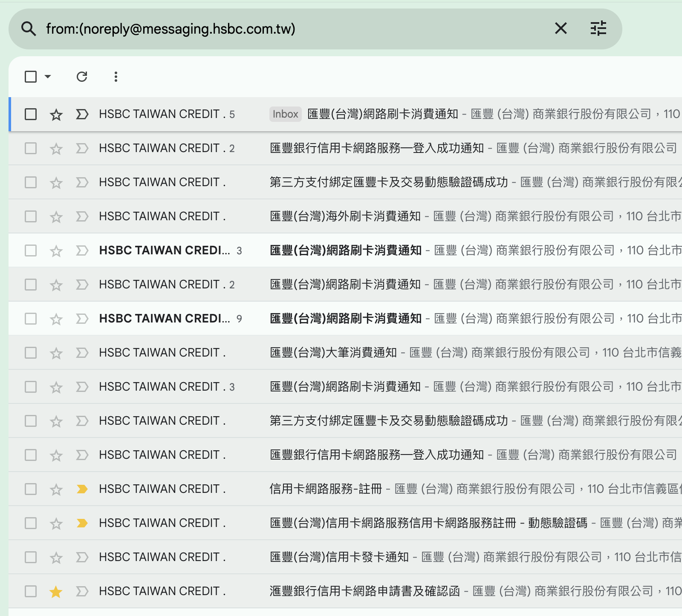The height and width of the screenshot is (616, 682).
Task: Open the 匯豐(台灣)海外刷卡消費通知 subject
Action: 345,216
